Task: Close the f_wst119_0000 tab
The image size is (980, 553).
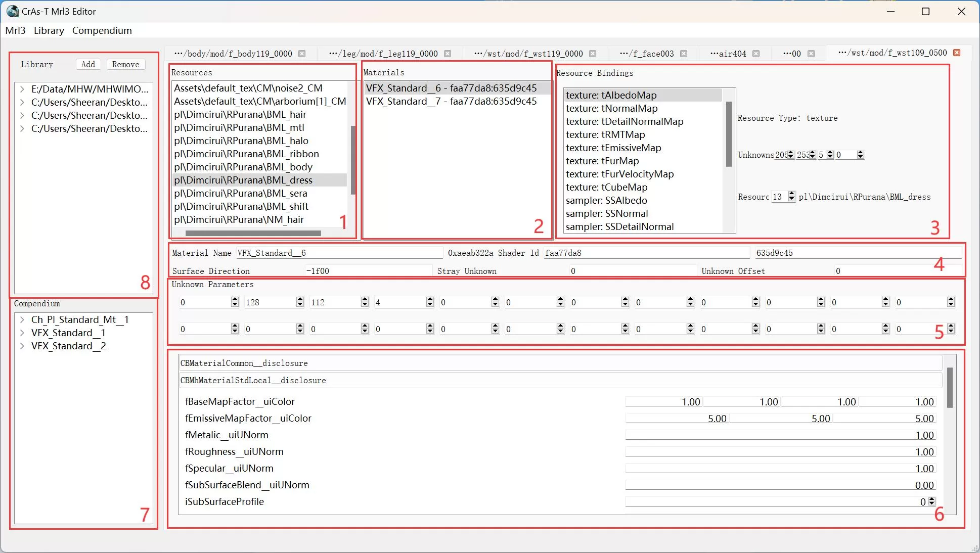Action: coord(593,54)
